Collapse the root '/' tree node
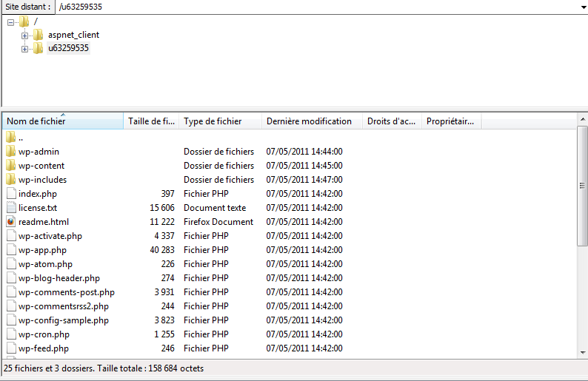This screenshot has width=588, height=381. [10, 22]
